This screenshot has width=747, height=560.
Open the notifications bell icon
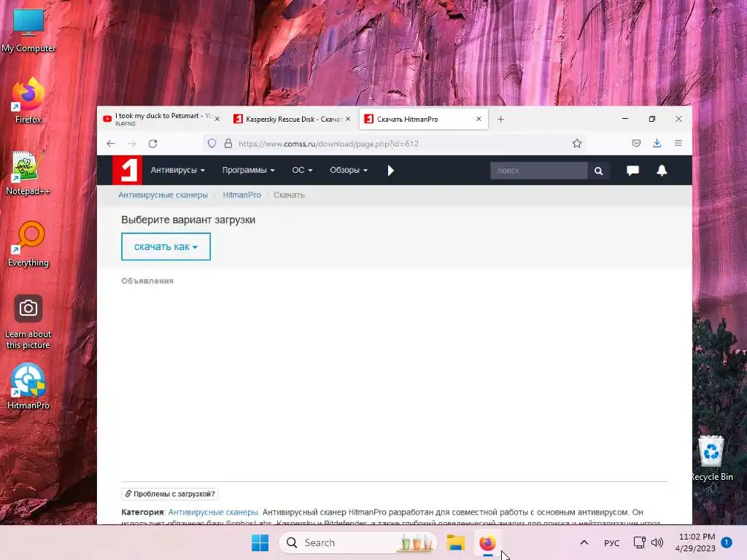tap(662, 171)
